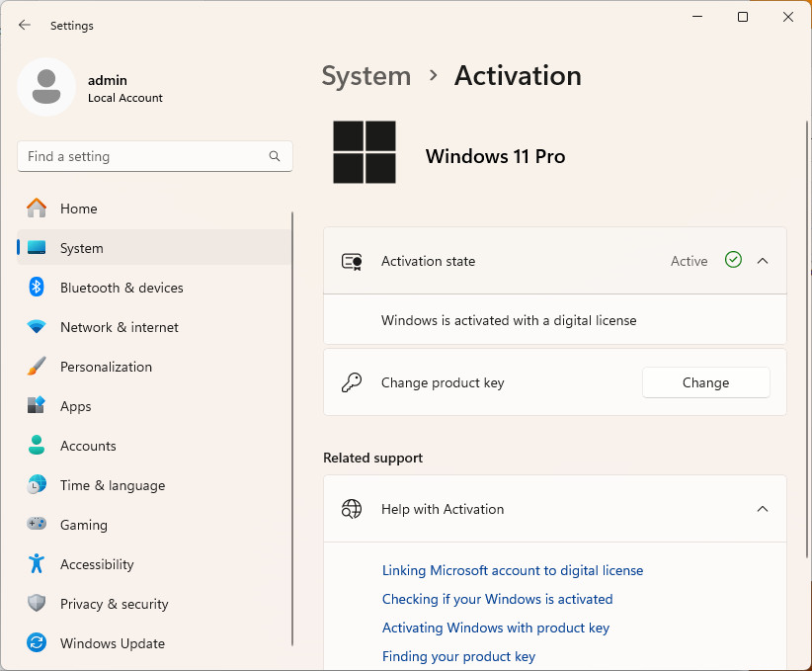Click the Personalization paintbrush icon
812x671 pixels.
coord(37,367)
